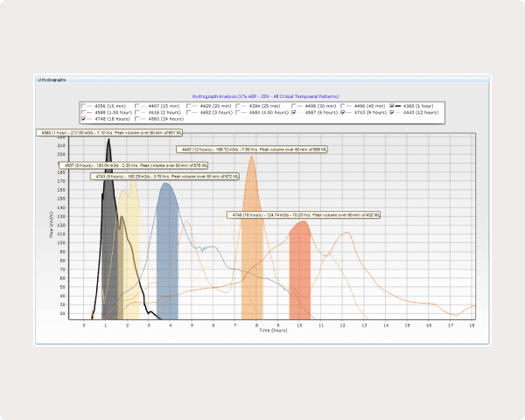
Task: Tick the 4660 (24 hours) checkbox
Action: click(x=136, y=118)
